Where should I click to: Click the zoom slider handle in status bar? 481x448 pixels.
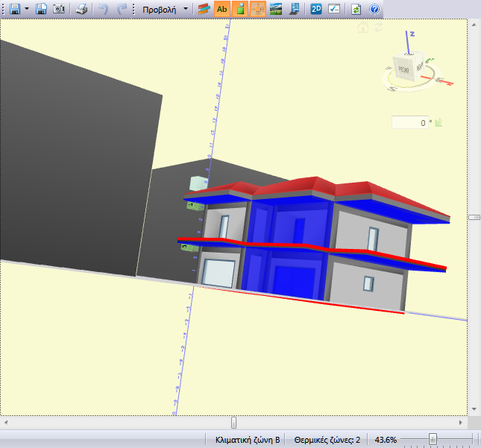click(x=433, y=440)
